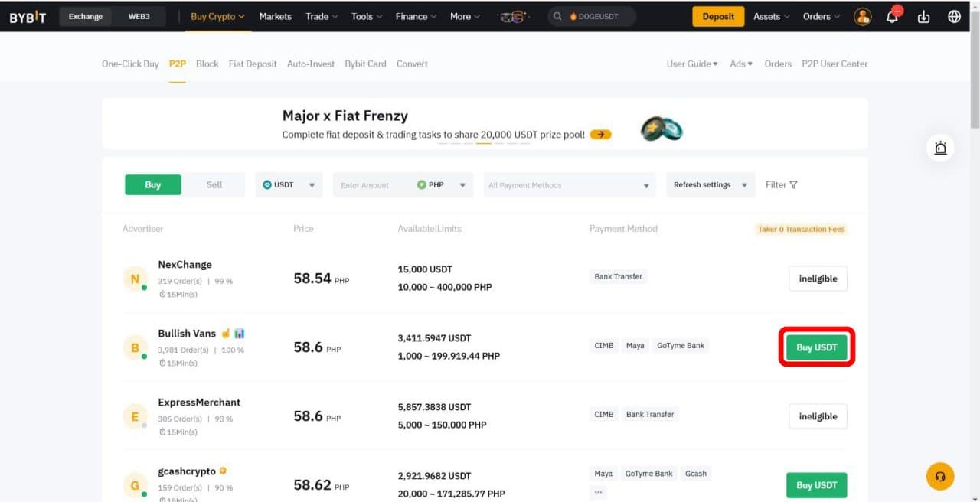Click the notification bell icon
Image resolution: width=980 pixels, height=502 pixels.
(892, 17)
